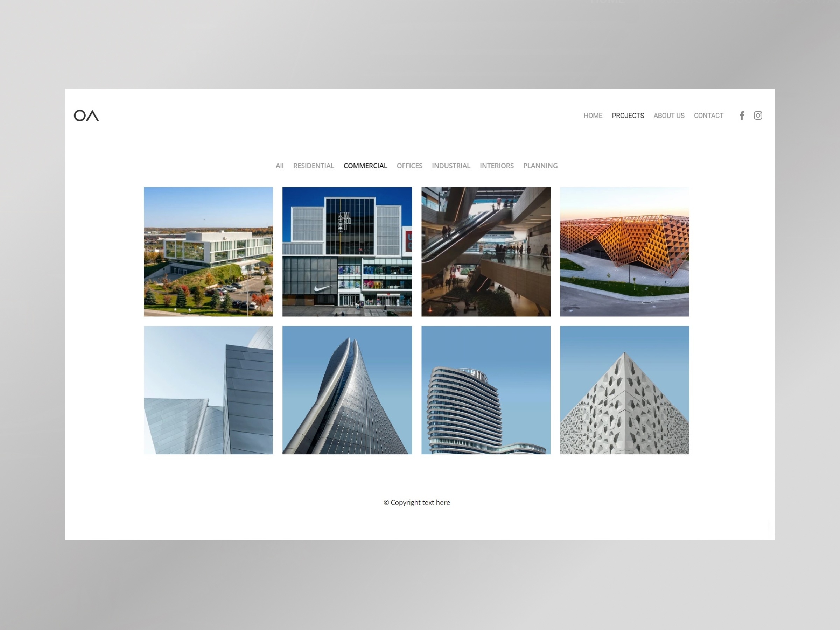This screenshot has height=630, width=840.
Task: Open the Nike storefront project image
Action: [346, 251]
